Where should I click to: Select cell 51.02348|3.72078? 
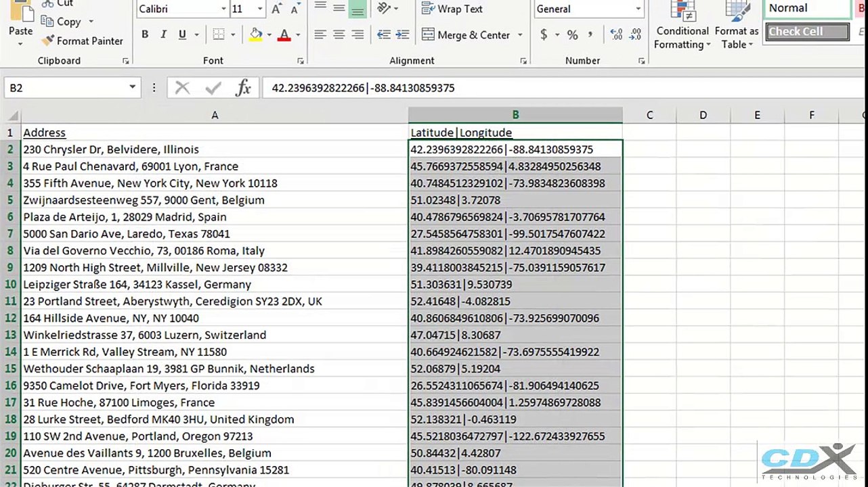click(515, 200)
